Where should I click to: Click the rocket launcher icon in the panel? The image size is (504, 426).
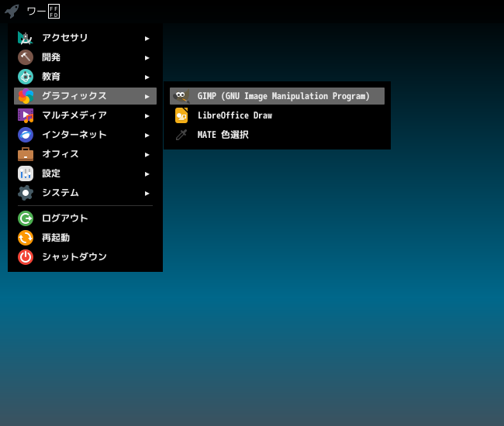click(x=12, y=12)
